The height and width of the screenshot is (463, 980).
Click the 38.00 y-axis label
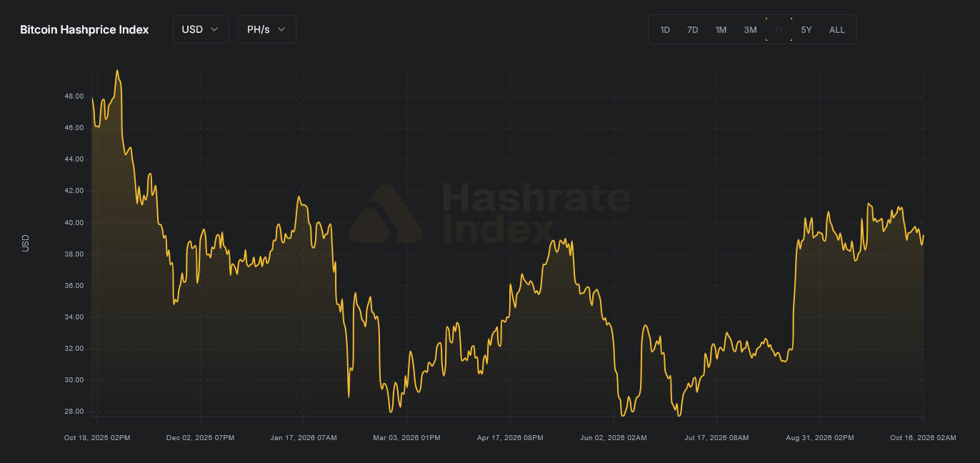pos(74,254)
